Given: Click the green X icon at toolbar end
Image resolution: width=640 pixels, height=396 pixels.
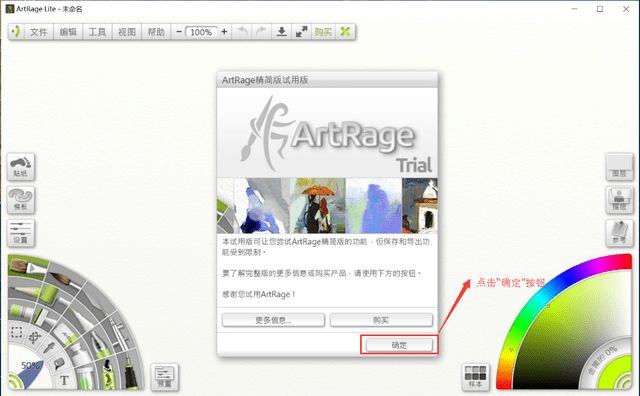Looking at the screenshot, I should 345,31.
